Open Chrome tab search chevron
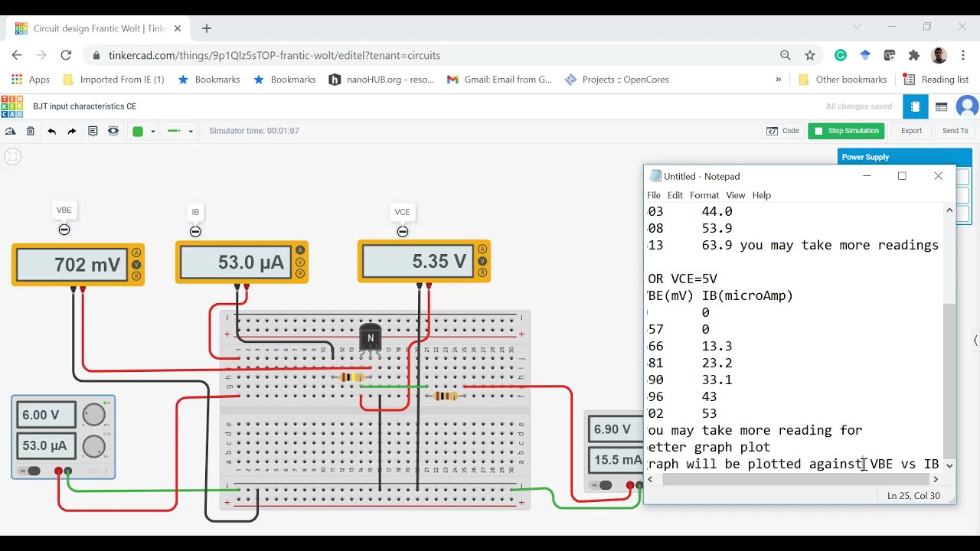This screenshot has width=980, height=551. 857,27
